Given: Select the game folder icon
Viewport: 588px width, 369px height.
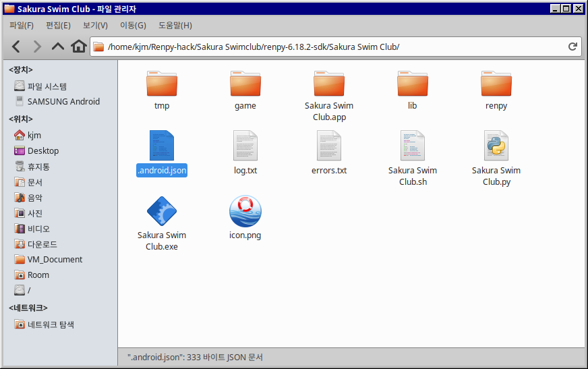Looking at the screenshot, I should tap(245, 83).
